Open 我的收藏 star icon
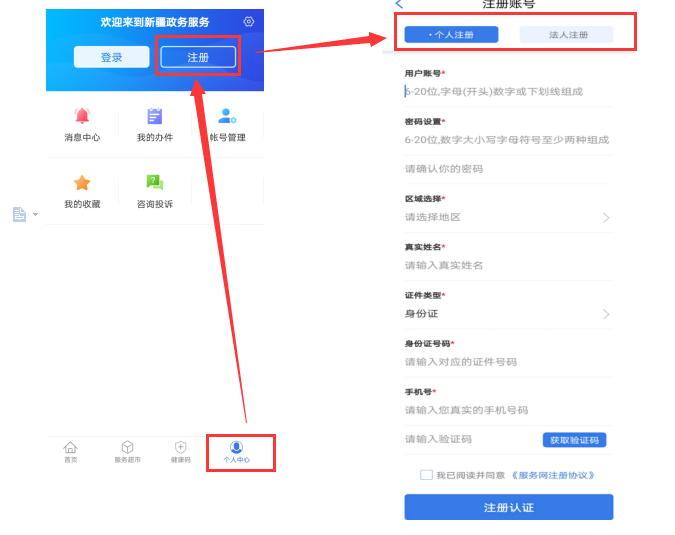 [x=82, y=183]
